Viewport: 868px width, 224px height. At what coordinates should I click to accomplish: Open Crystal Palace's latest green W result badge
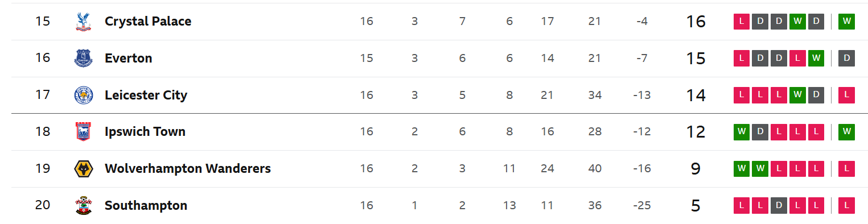coord(846,22)
